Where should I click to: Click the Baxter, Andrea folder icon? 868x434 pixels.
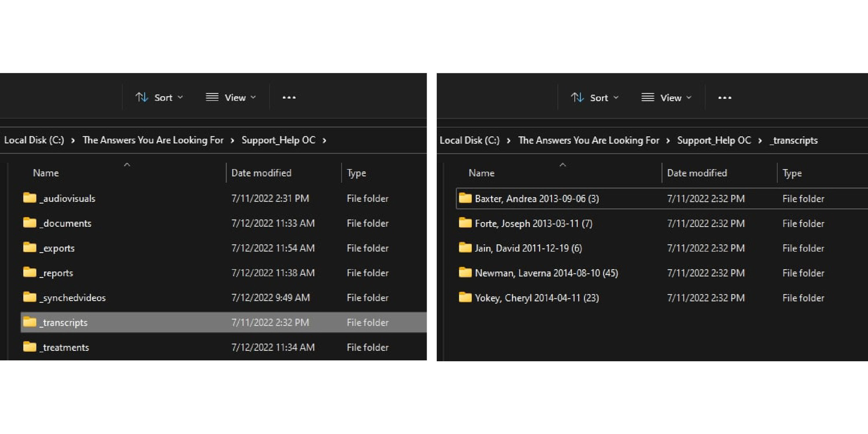tap(465, 198)
